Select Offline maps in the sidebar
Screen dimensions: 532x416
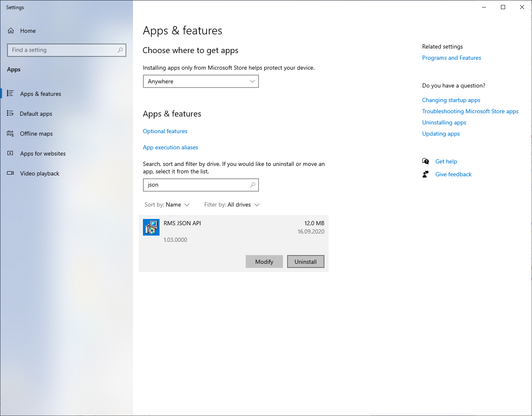66,134
